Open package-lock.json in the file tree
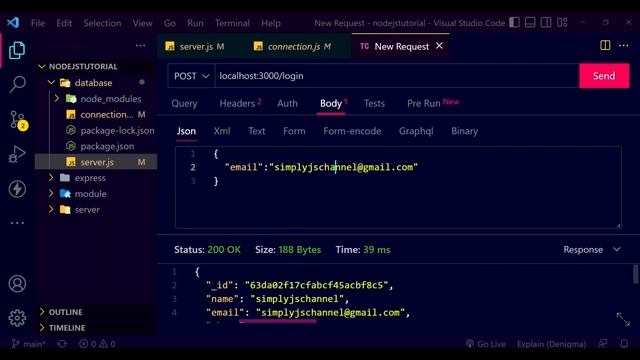 [x=117, y=130]
